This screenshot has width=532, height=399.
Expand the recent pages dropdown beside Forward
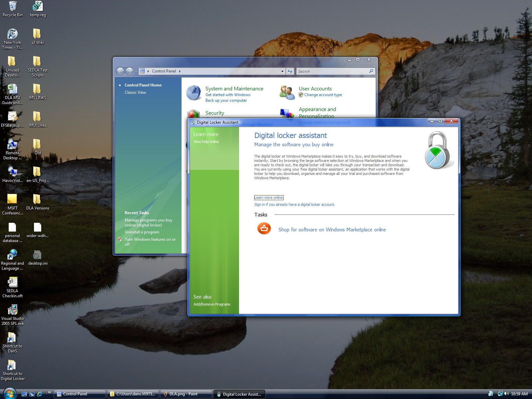pos(136,71)
